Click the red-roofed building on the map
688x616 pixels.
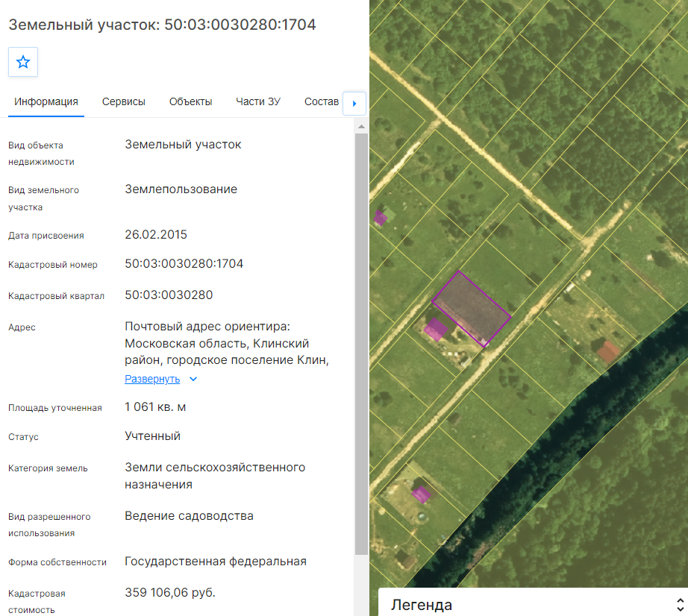point(608,351)
